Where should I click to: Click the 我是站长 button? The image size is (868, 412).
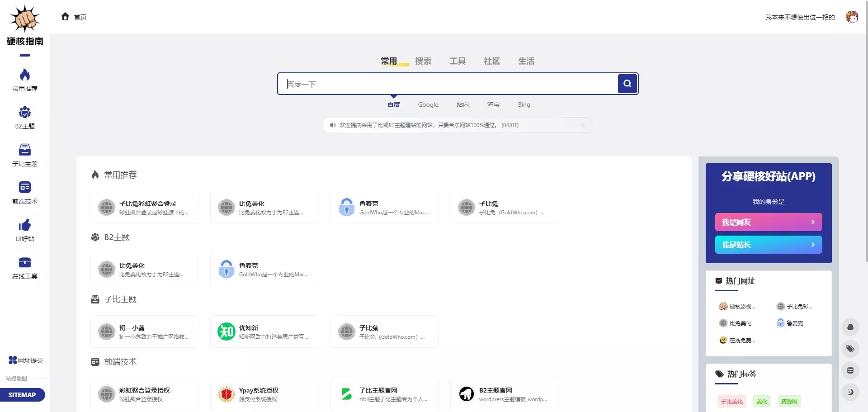click(769, 245)
